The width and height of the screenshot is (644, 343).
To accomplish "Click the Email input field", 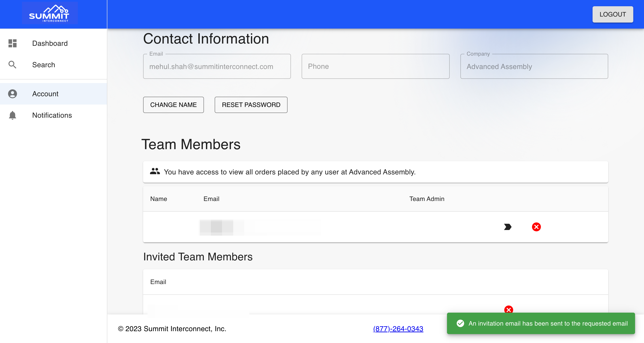I will (217, 66).
